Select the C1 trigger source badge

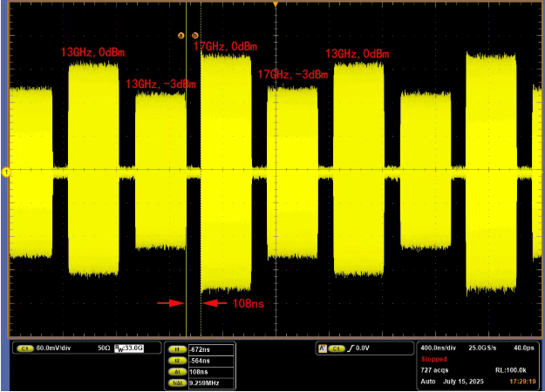pyautogui.click(x=337, y=348)
